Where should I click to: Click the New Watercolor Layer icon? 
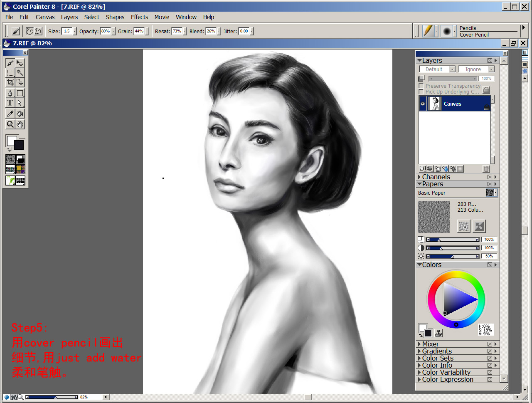click(x=446, y=169)
